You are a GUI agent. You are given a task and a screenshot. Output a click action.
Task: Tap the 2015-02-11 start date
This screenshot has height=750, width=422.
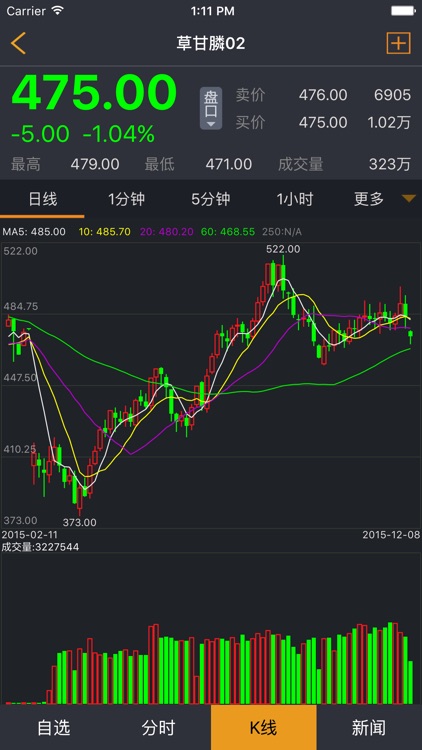point(30,535)
